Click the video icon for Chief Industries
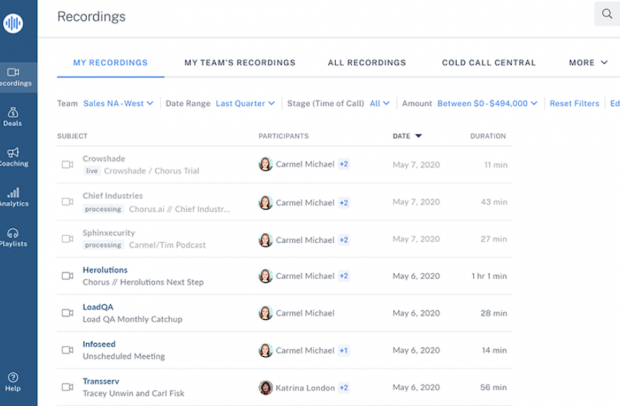620x406 pixels. pyautogui.click(x=68, y=202)
